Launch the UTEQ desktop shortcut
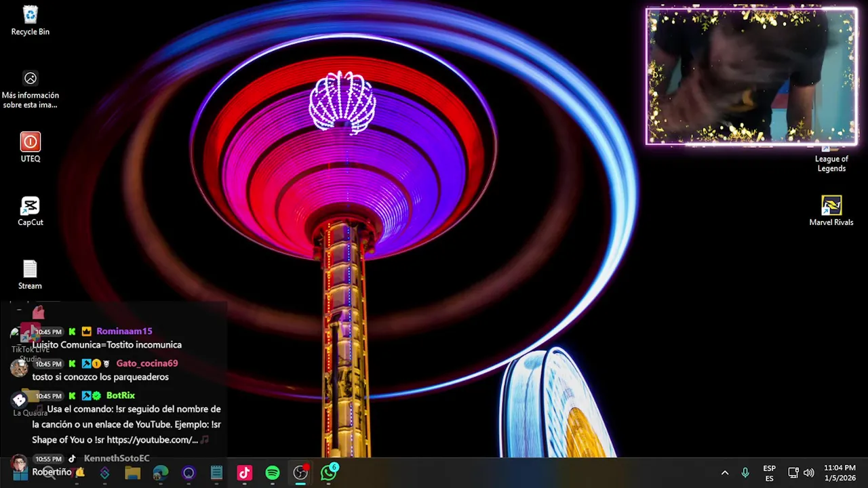This screenshot has height=488, width=868. click(31, 147)
